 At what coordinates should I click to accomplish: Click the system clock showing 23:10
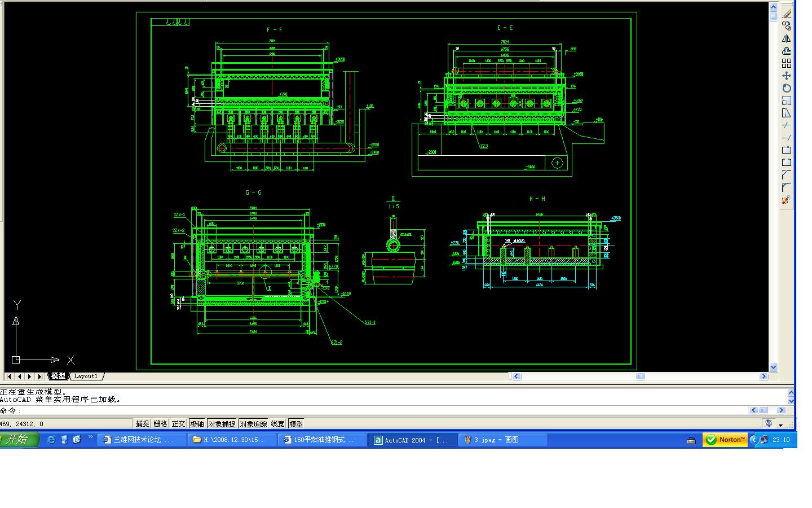[781, 440]
